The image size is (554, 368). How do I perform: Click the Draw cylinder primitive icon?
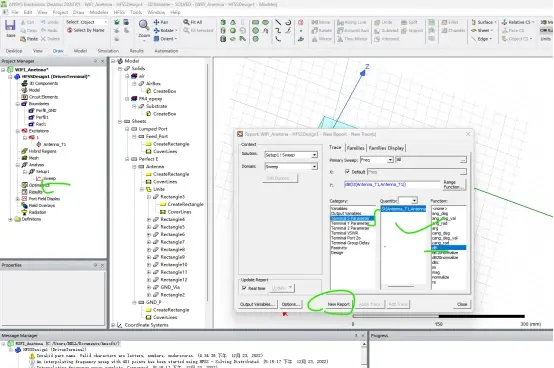(x=223, y=31)
